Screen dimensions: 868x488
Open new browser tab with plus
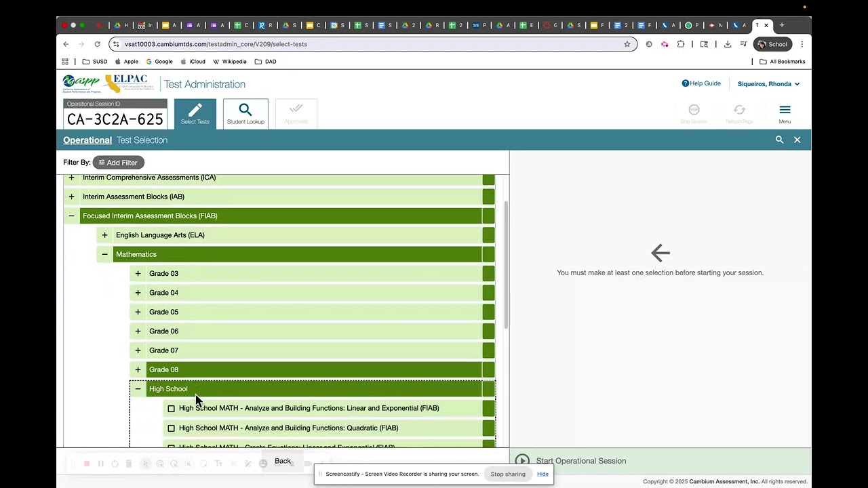tap(782, 25)
